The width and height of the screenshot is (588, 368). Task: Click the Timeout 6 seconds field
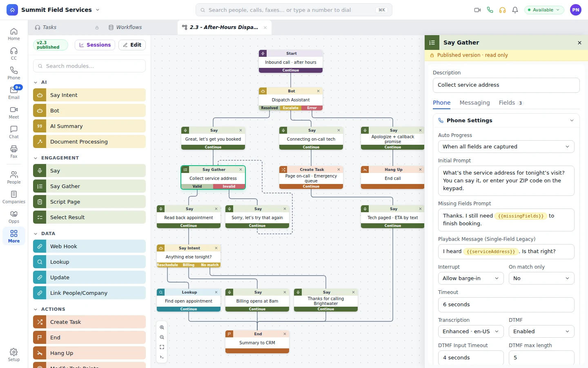[x=506, y=305]
